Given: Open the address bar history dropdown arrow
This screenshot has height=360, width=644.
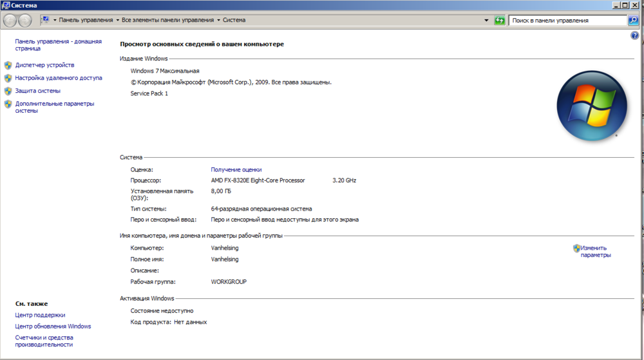Looking at the screenshot, I should [487, 21].
